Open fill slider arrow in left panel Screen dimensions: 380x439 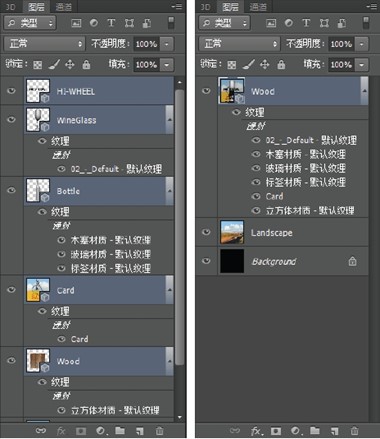(167, 65)
